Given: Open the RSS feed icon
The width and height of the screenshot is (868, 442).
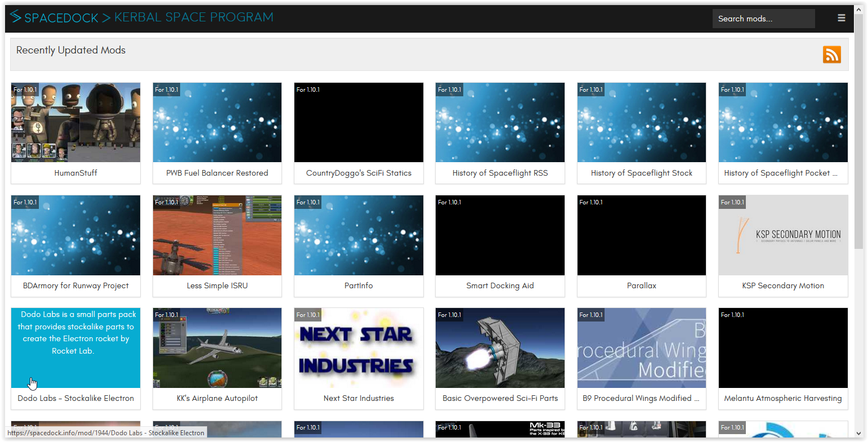Looking at the screenshot, I should pos(831,55).
